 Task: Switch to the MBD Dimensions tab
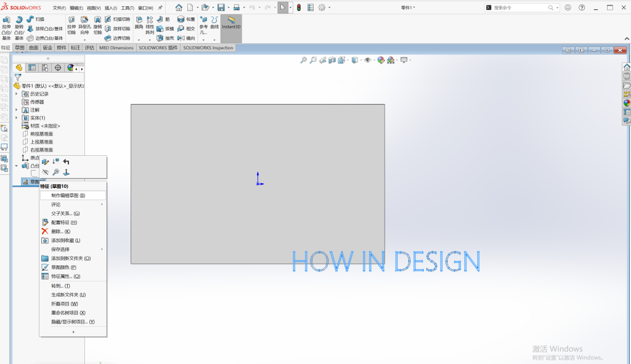tap(116, 47)
